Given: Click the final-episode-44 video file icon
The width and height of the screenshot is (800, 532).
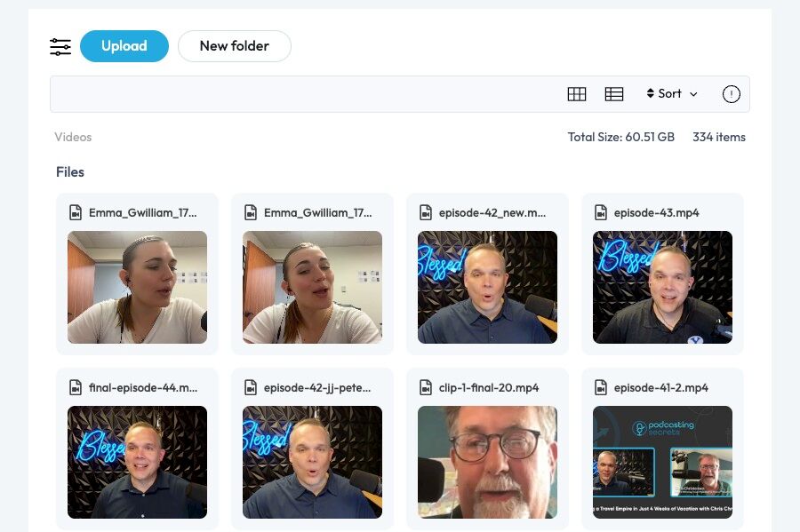Looking at the screenshot, I should pyautogui.click(x=76, y=387).
